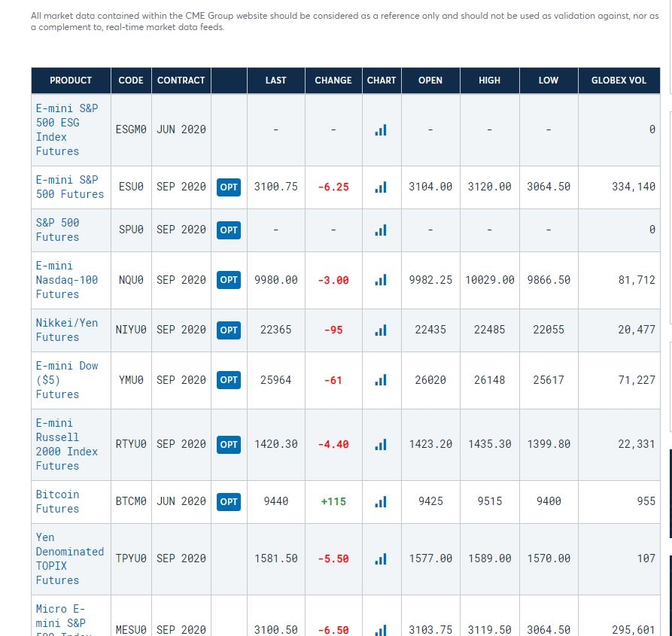Open E-mini Dow ($5) Futures link
Screen dimensions: 672x636
coord(67,380)
